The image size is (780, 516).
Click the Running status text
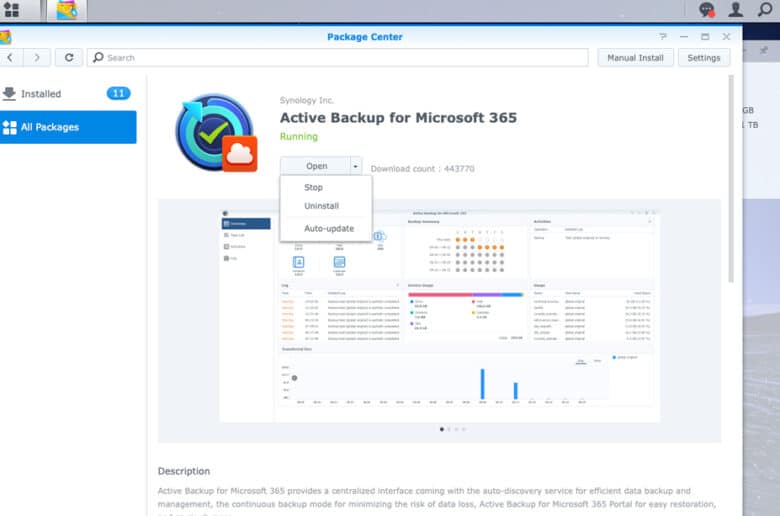[298, 137]
